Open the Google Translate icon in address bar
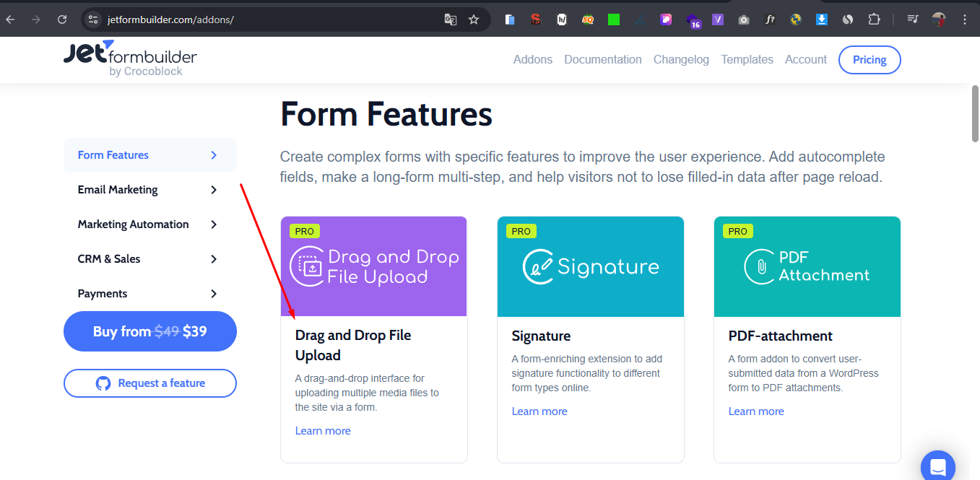The width and height of the screenshot is (980, 480). click(x=451, y=19)
